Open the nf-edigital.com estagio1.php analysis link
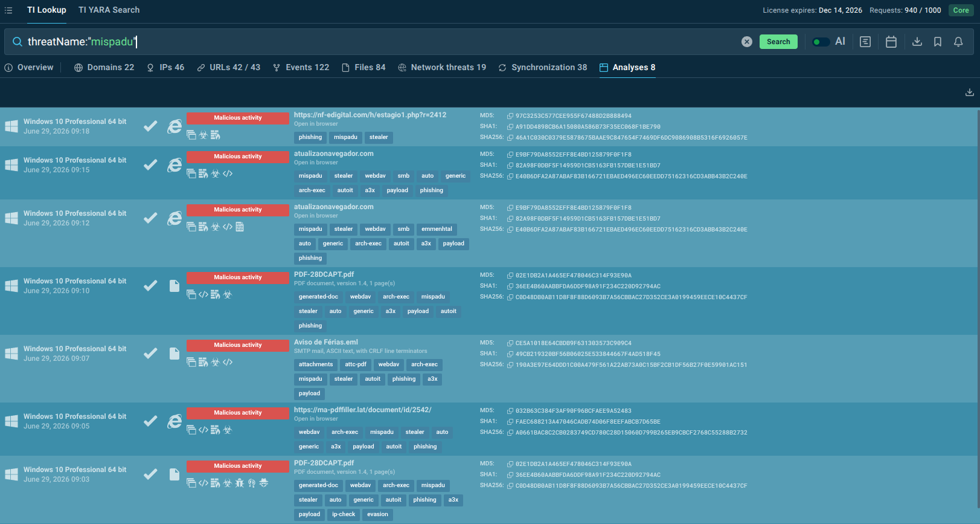The height and width of the screenshot is (524, 980). coord(370,115)
